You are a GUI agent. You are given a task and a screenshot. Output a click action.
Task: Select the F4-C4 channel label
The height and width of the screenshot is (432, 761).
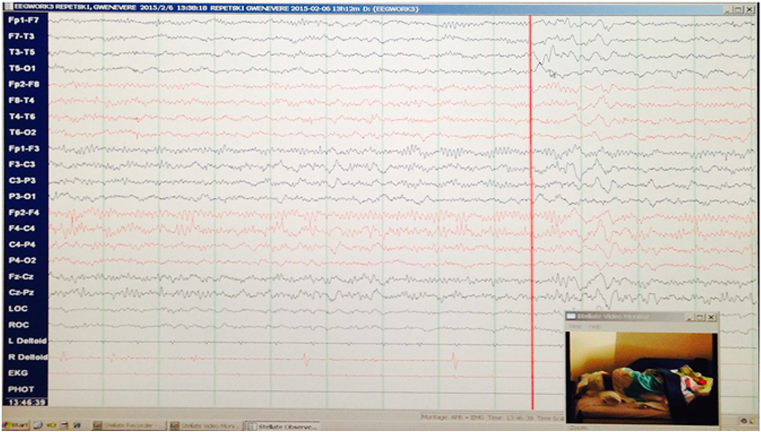22,228
